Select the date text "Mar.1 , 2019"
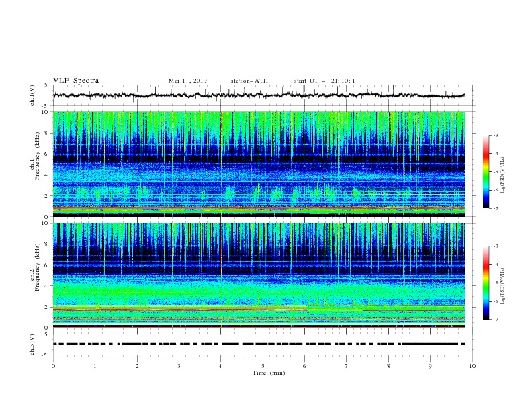 (187, 81)
